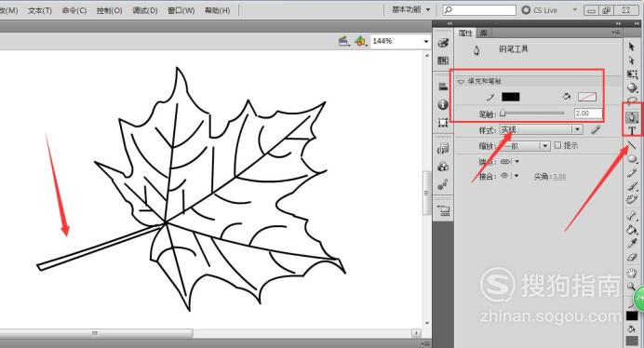Open the Project panel icon
The width and height of the screenshot is (644, 348).
tap(444, 210)
